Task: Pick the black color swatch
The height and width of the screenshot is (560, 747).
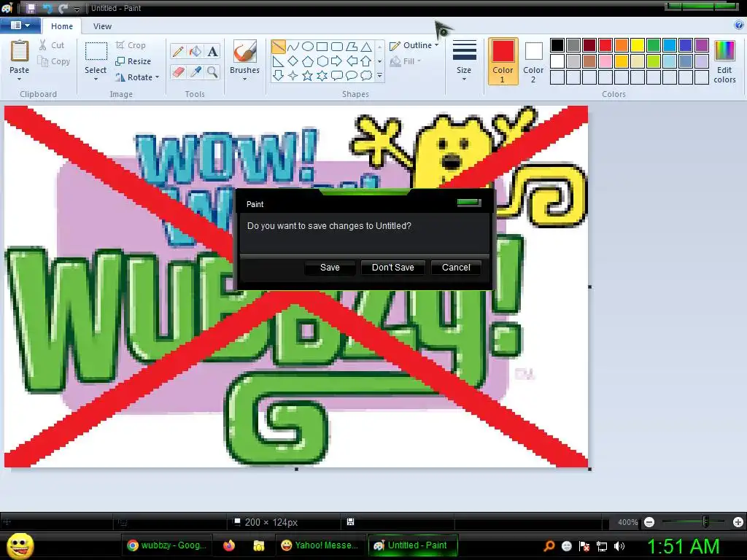Action: tap(557, 45)
